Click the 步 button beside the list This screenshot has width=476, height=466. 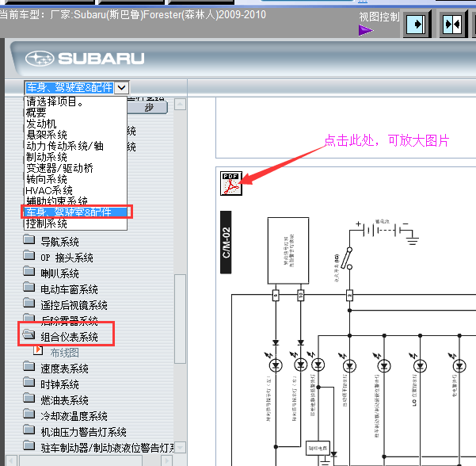[147, 107]
